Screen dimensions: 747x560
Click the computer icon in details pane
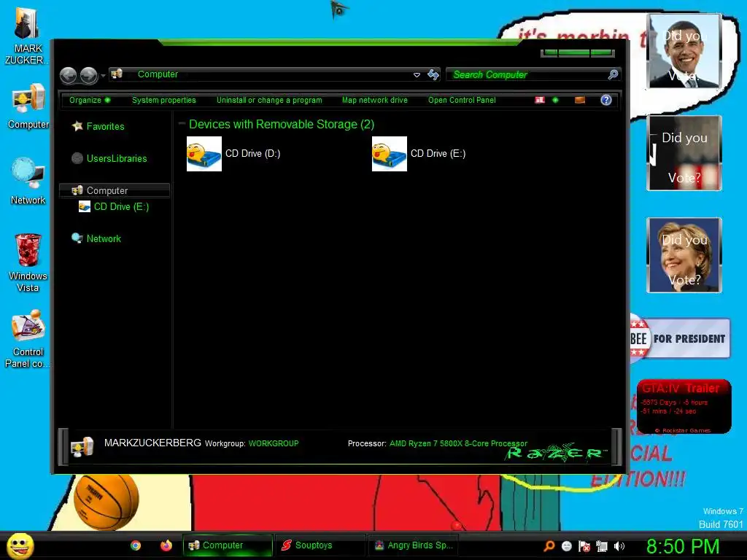pos(82,446)
